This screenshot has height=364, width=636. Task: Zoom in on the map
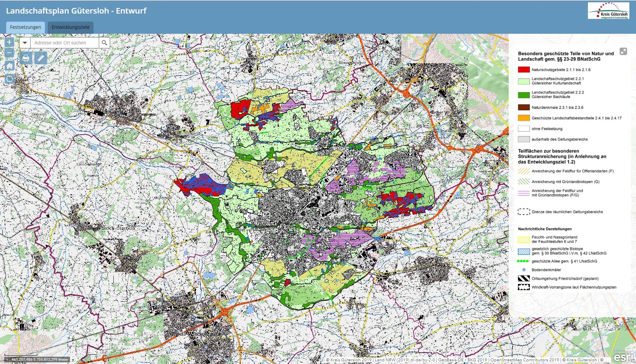point(9,42)
